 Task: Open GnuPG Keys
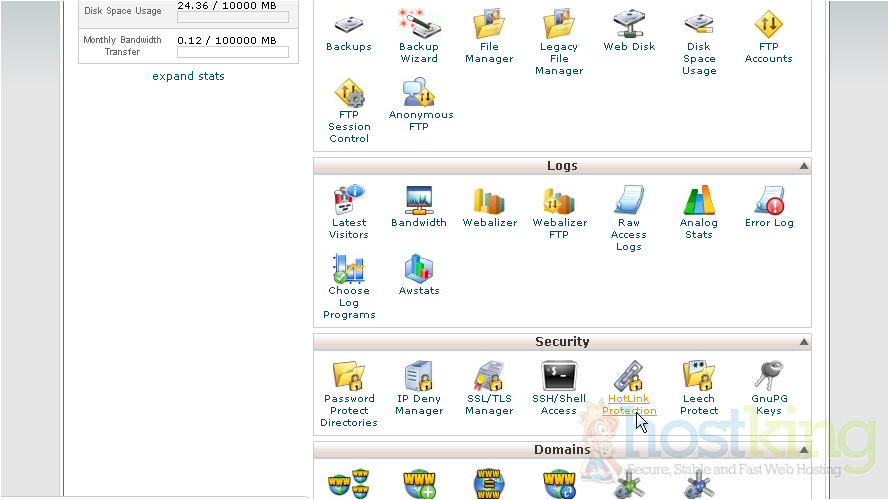tap(769, 378)
